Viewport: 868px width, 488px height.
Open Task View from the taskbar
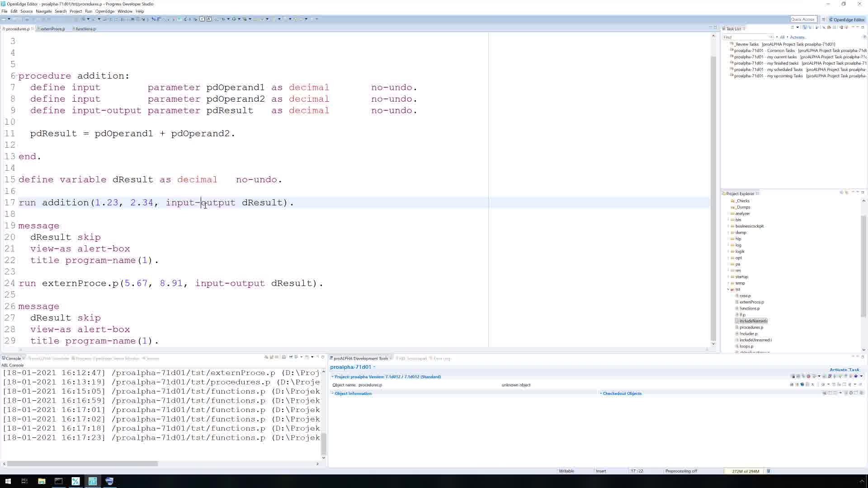click(x=24, y=481)
